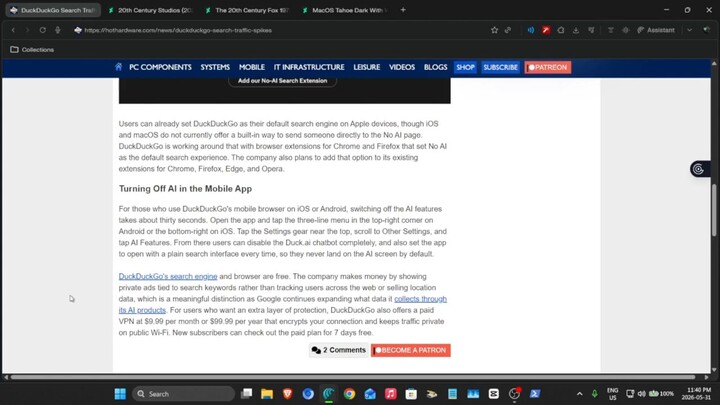Open the red extension icon in toolbar
The height and width of the screenshot is (405, 720).
point(546,30)
